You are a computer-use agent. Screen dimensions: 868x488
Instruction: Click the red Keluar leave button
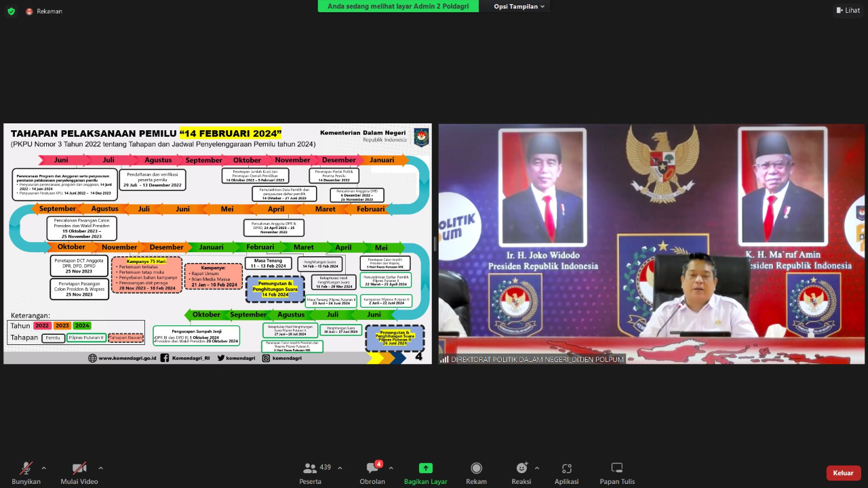coord(844,473)
